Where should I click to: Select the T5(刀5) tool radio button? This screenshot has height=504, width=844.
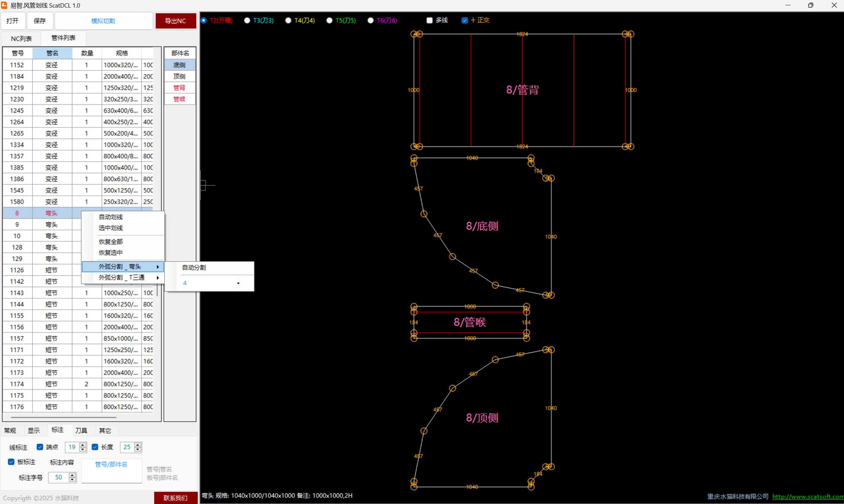[x=329, y=20]
